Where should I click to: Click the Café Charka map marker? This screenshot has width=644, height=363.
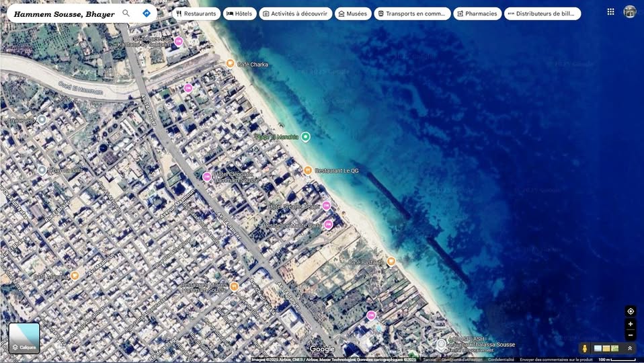pos(230,63)
